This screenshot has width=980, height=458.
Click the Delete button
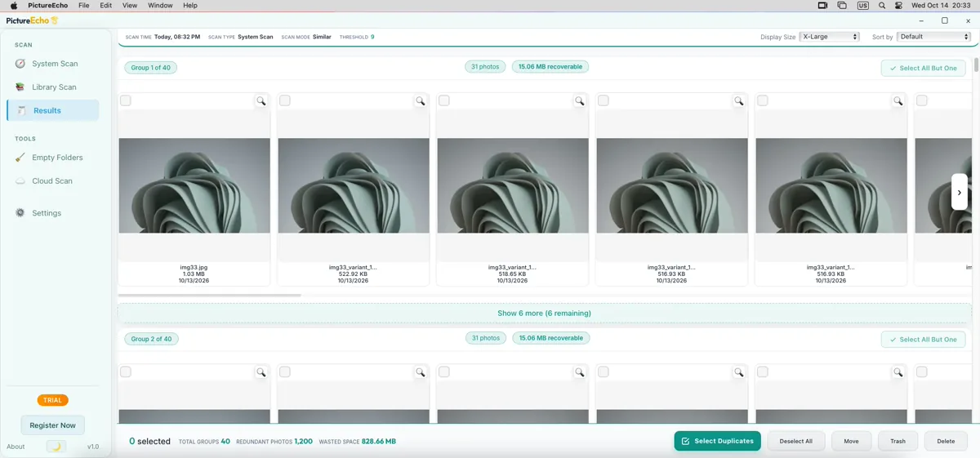point(946,441)
